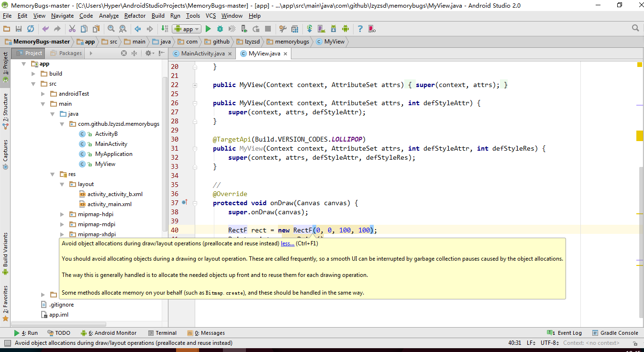Screen dimensions: 644x352
Task: Open the Run tool window button
Action: 26,333
